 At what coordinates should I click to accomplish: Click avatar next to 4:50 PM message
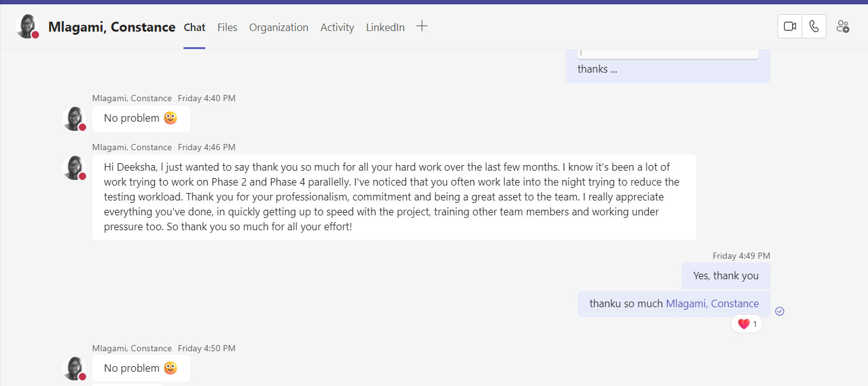(74, 369)
